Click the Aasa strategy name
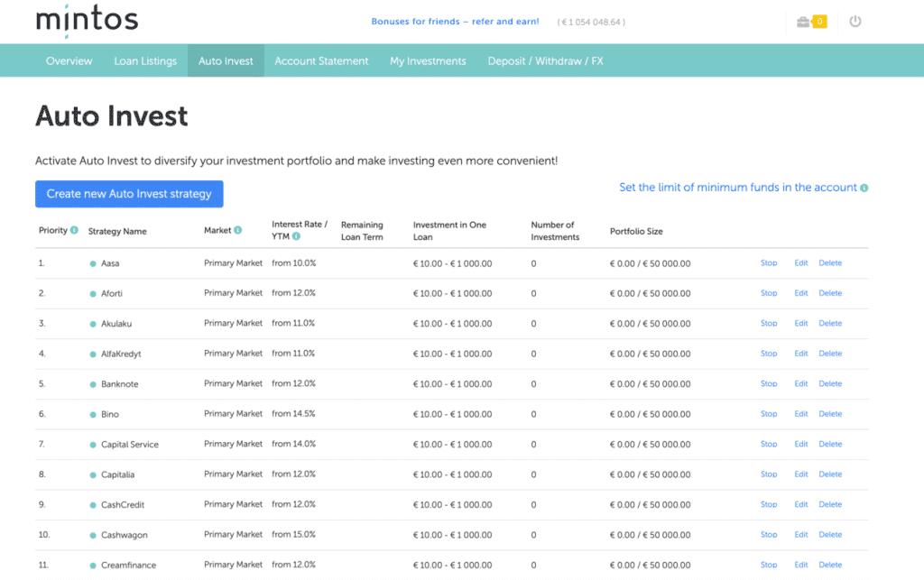924x580 pixels. coord(110,263)
